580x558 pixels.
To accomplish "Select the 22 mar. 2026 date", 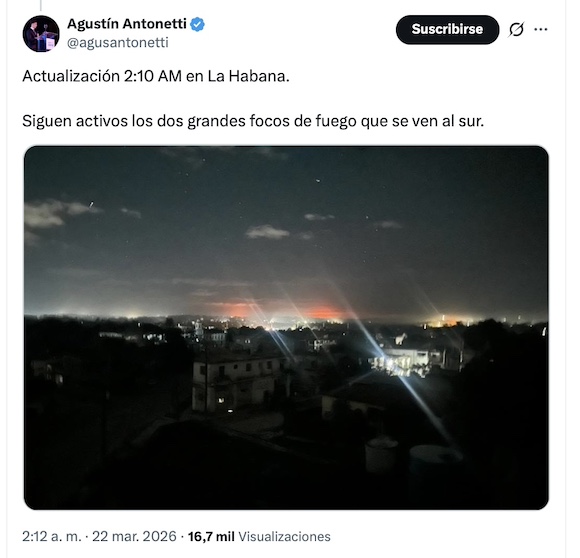I will click(x=134, y=537).
